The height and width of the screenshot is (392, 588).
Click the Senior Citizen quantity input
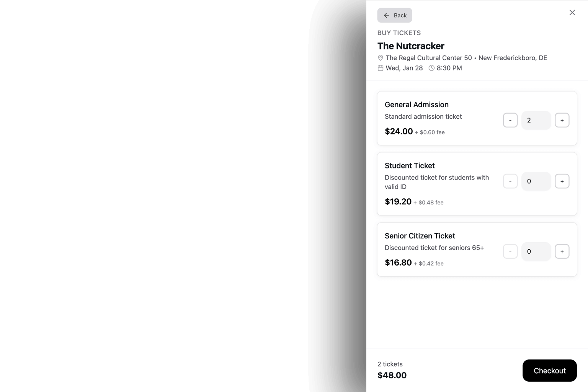coord(536,252)
